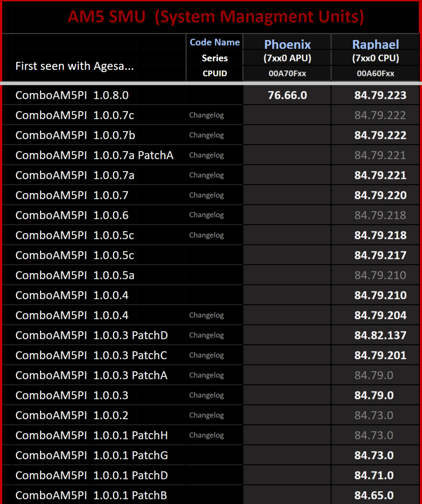422x504 pixels.
Task: Select the 84.82.137 Raphael cell
Action: (x=380, y=335)
